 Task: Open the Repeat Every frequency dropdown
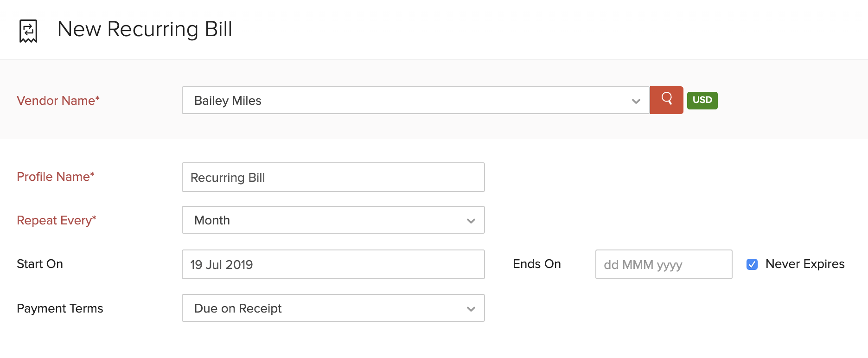[333, 220]
